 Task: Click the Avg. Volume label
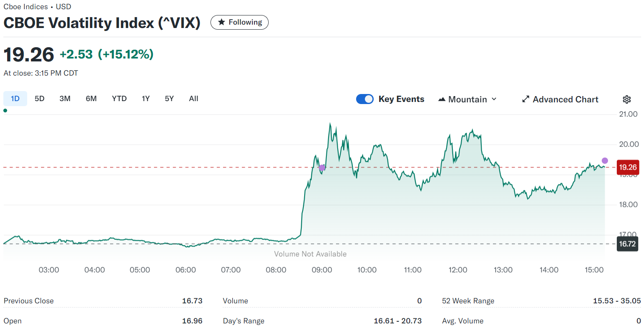pos(463,321)
